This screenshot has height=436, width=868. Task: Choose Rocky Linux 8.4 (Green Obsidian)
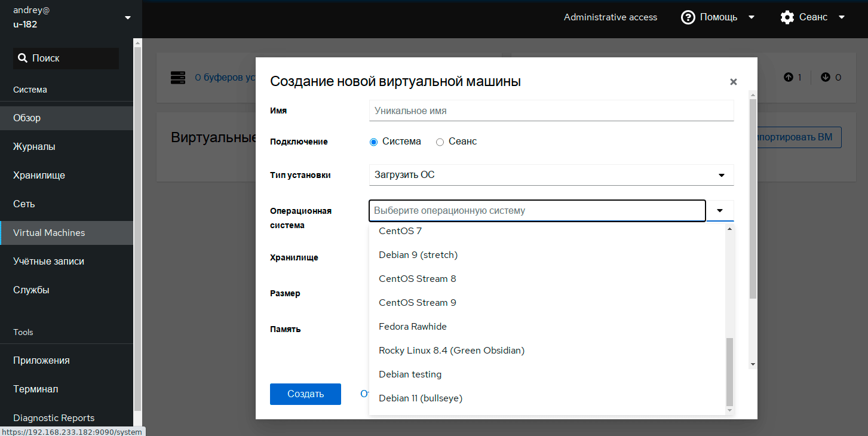tap(452, 351)
